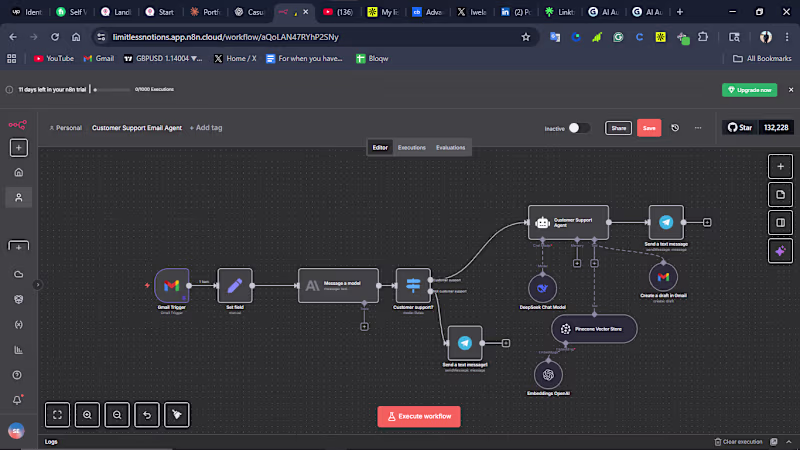
Task: Expand the left sidebar with chevron
Action: tap(37, 285)
